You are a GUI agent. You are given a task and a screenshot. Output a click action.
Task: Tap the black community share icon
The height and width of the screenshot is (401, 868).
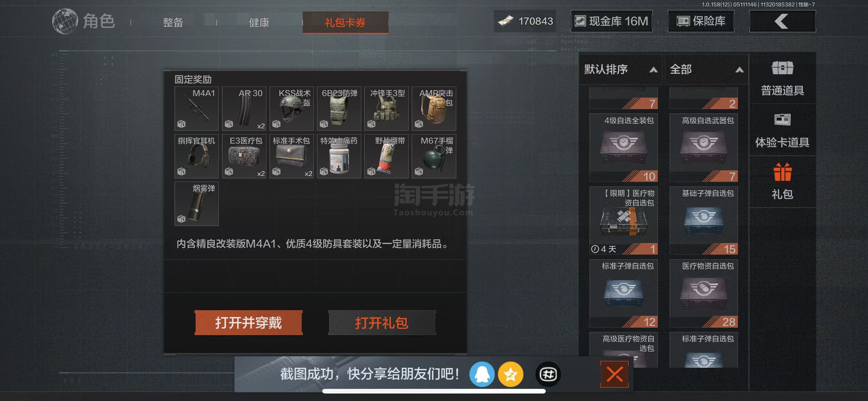(x=548, y=374)
